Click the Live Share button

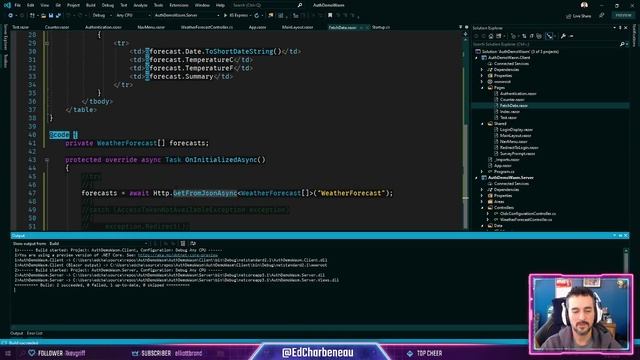578,16
